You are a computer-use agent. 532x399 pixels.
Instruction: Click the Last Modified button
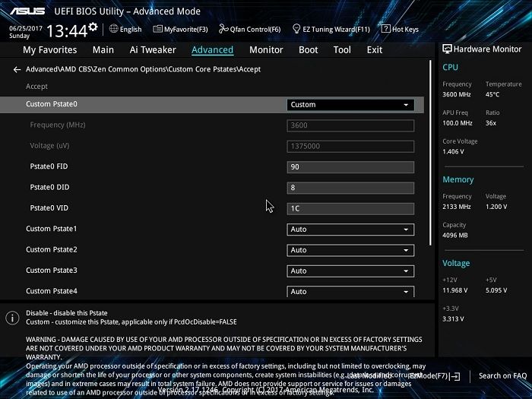click(369, 376)
